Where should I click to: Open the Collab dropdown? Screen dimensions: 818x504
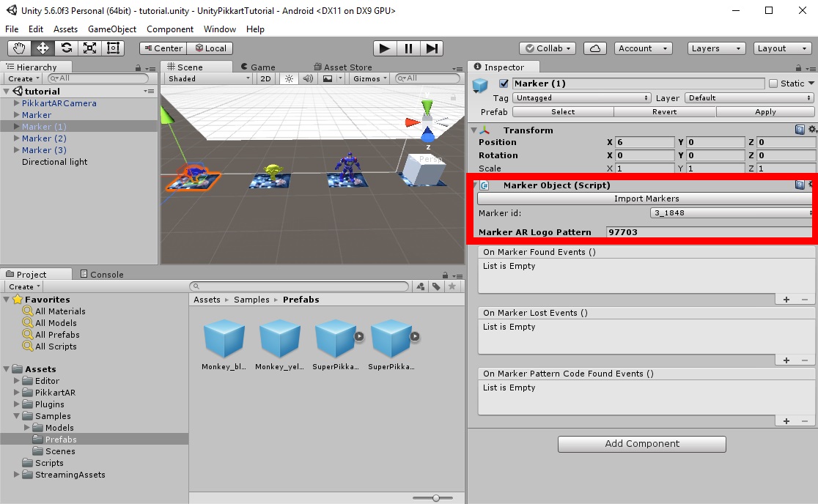[548, 48]
